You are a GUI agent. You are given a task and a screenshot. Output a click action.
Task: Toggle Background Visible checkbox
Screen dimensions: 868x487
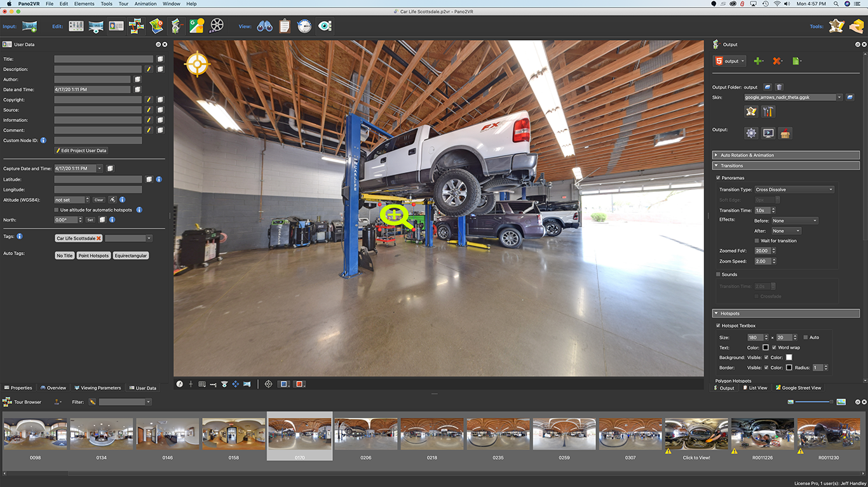coord(766,357)
